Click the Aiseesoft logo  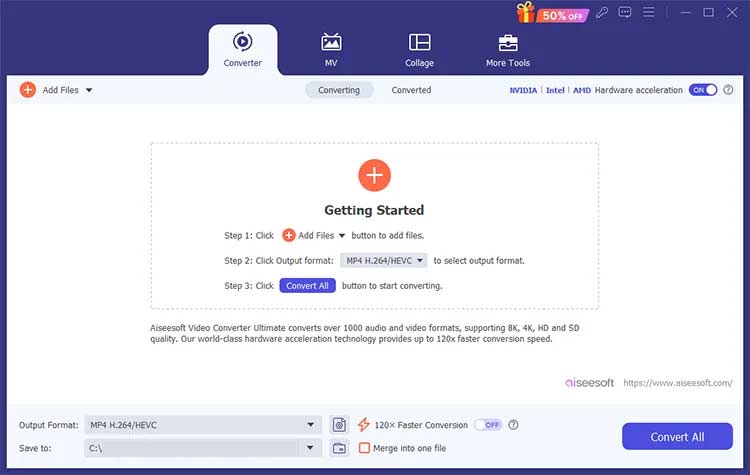[x=589, y=383]
